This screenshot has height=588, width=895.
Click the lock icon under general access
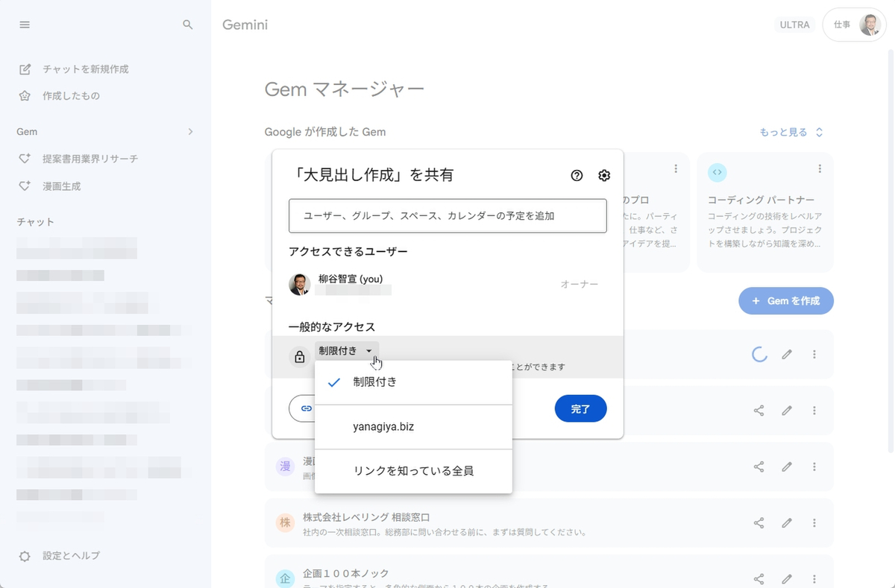click(300, 357)
